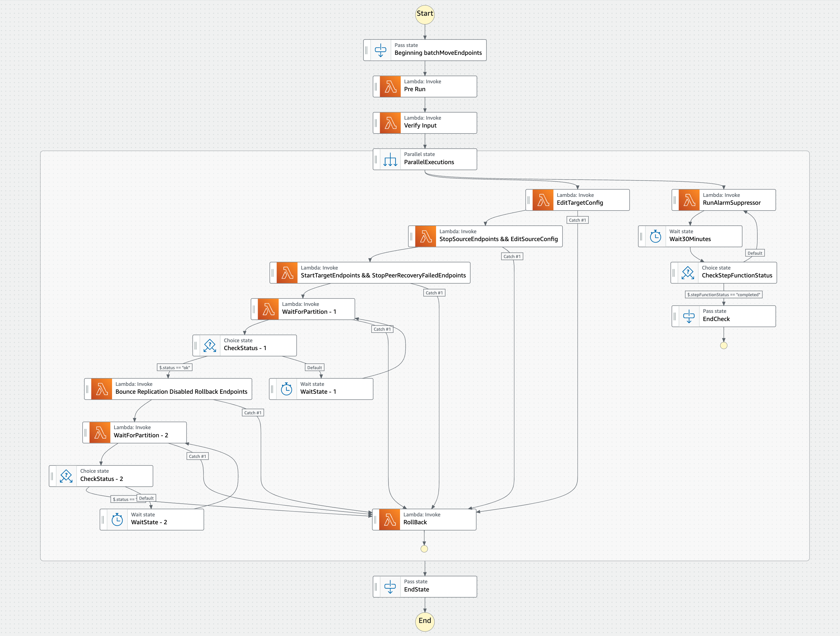Click the clock icon on Wait30Minutes

click(656, 237)
